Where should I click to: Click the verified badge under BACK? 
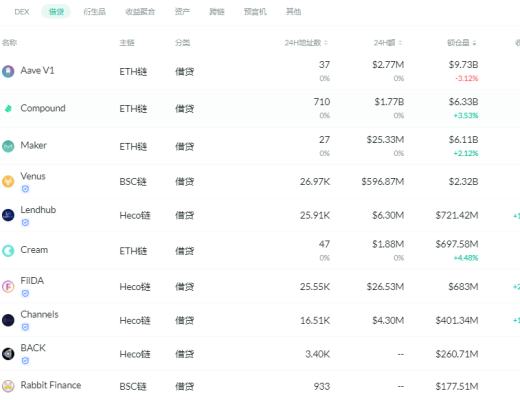(25, 361)
